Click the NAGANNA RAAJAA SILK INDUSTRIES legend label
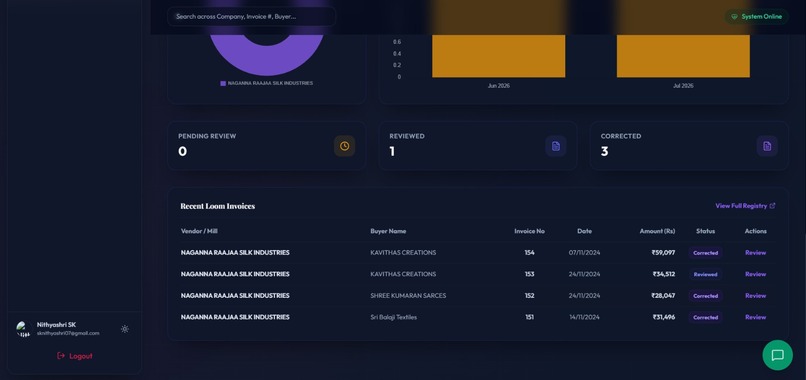This screenshot has width=806, height=380. (270, 83)
